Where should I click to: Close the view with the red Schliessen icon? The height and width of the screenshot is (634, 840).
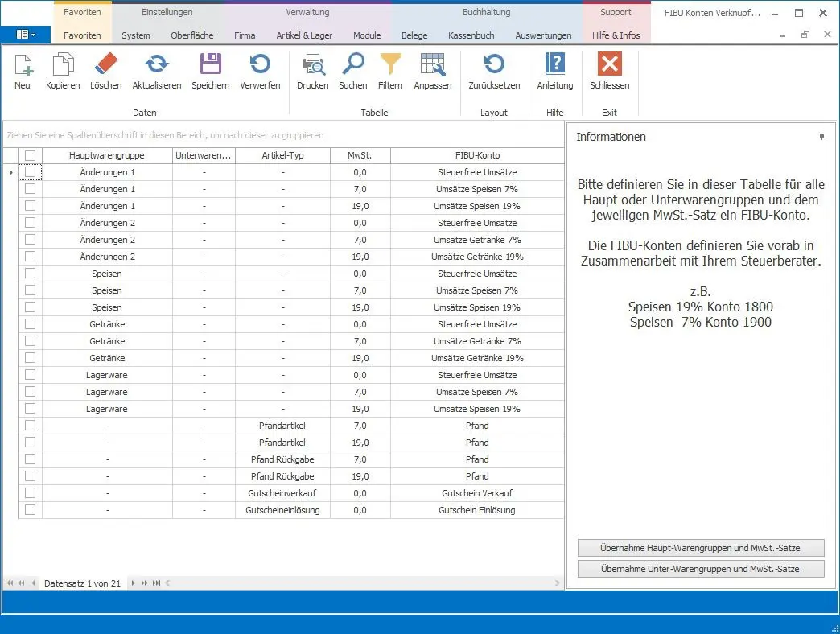pos(609,65)
